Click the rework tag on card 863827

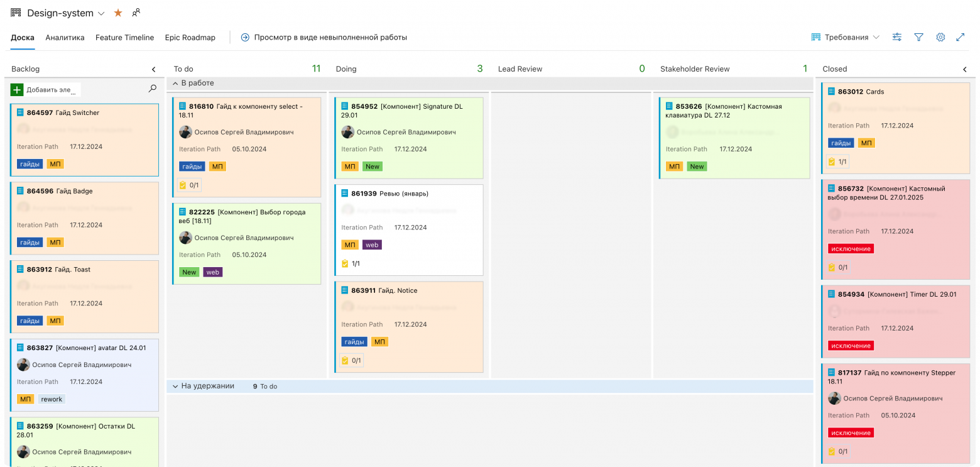pos(52,399)
